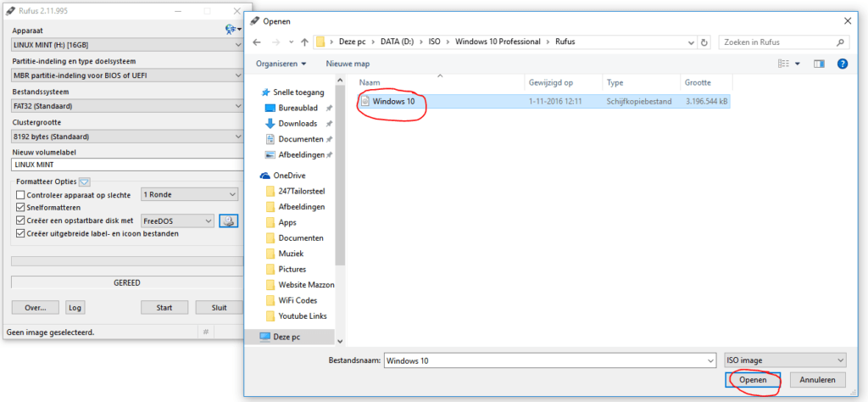Screen dimensions: 868x402
Task: Toggle 'Creëer een opstartbare disk met' checkbox
Action: [20, 221]
